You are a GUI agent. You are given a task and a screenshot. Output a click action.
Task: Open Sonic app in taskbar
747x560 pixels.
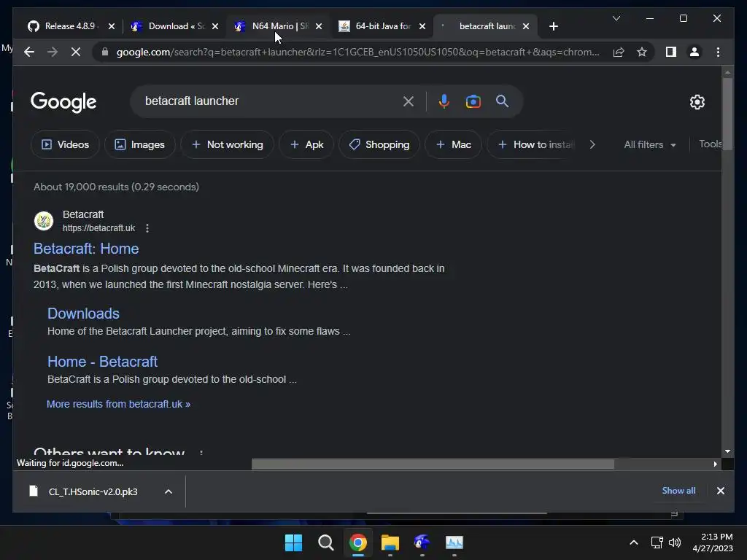422,542
